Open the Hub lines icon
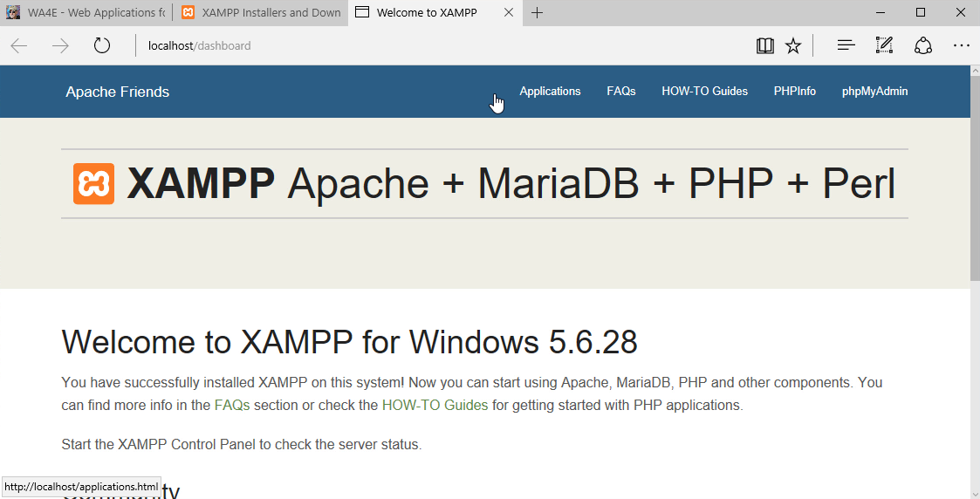This screenshot has width=980, height=499. point(845,46)
